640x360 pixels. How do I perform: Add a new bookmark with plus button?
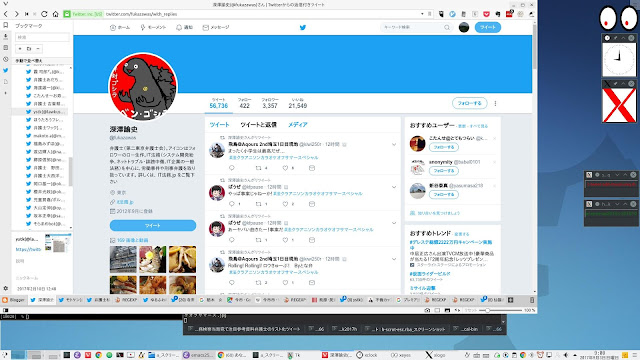point(20,49)
